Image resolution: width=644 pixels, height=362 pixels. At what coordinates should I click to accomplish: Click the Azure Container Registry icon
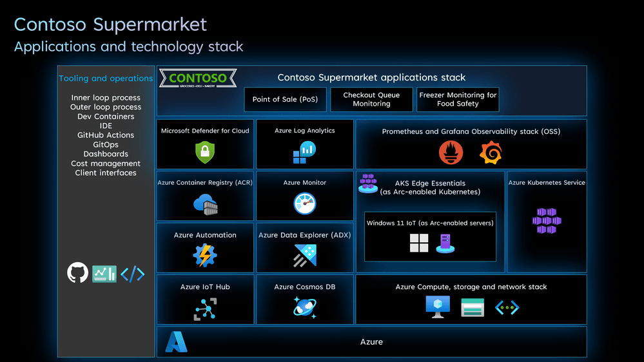(x=206, y=204)
